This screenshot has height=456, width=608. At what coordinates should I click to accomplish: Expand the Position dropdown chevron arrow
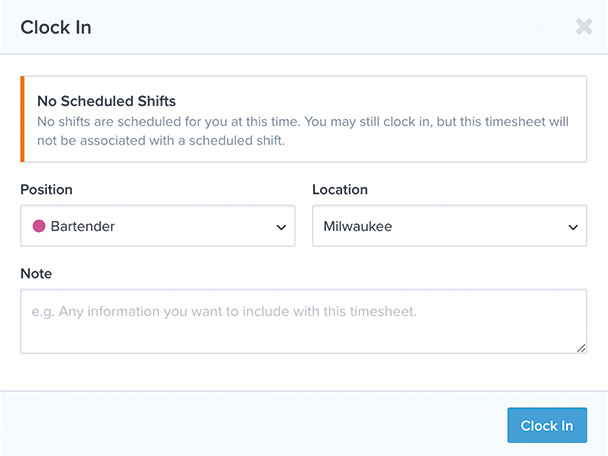(x=281, y=227)
